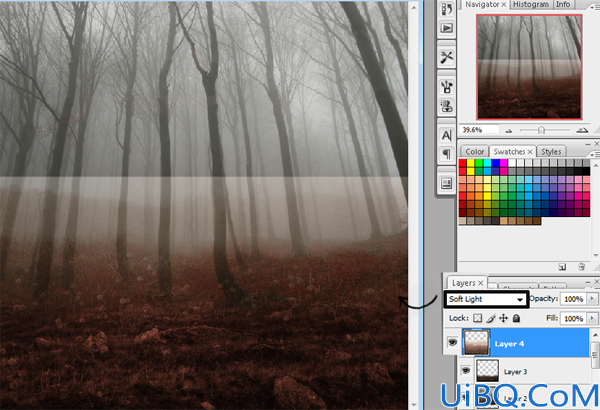Click the Layer 4 thumbnail
This screenshot has height=410, width=600.
tap(476, 343)
